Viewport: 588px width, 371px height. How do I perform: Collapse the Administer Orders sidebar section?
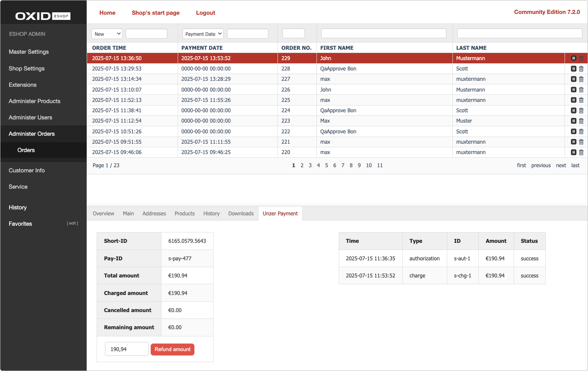pyautogui.click(x=32, y=134)
